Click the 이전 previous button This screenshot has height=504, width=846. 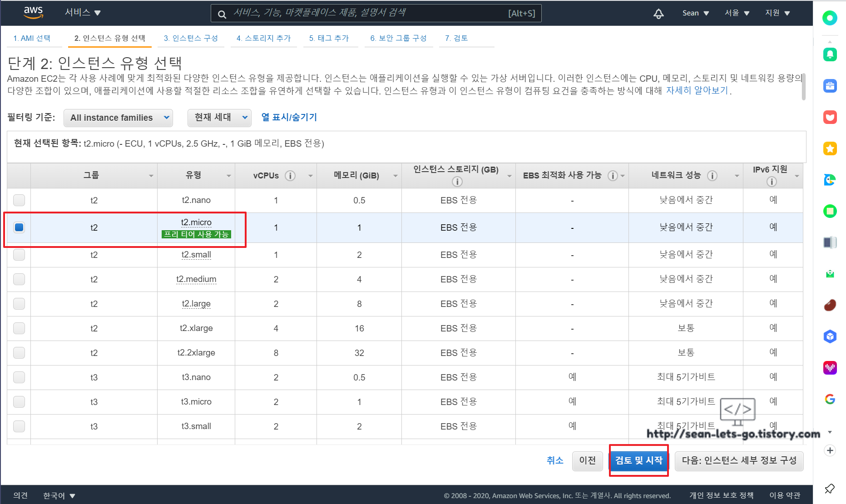[587, 461]
